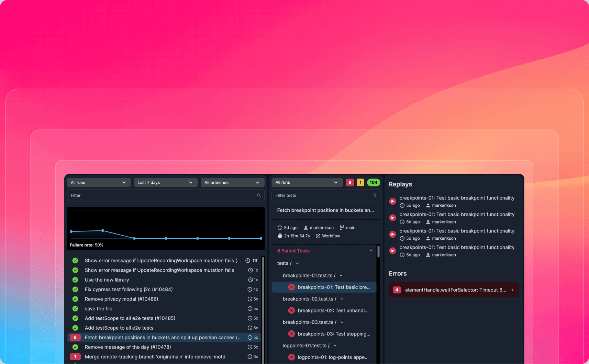
Task: Click into the 'Filter tests' input field
Action: click(321, 195)
